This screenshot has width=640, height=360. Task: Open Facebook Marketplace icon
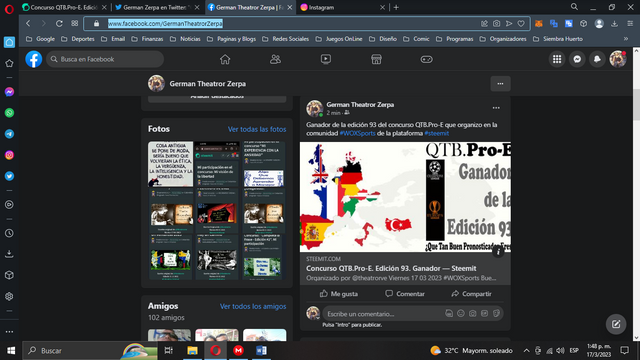pos(376,59)
